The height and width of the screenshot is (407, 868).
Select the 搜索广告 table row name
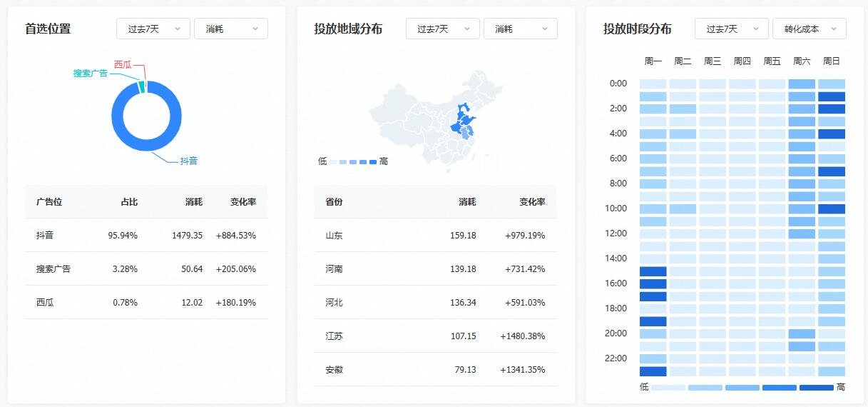coord(53,268)
